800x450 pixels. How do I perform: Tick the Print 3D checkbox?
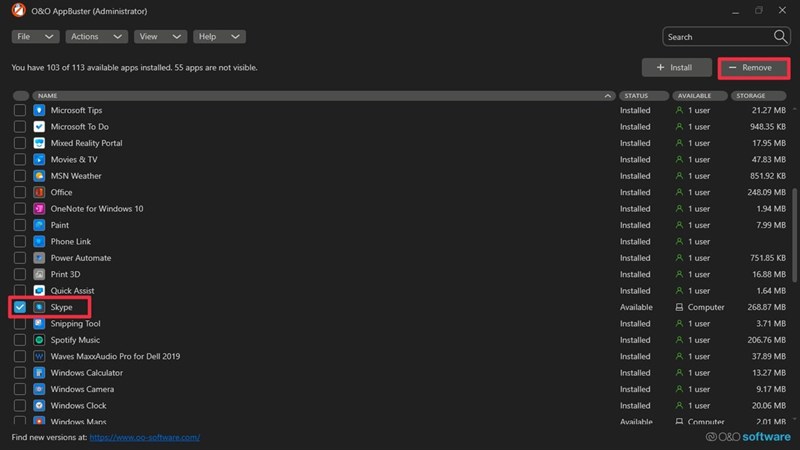20,274
